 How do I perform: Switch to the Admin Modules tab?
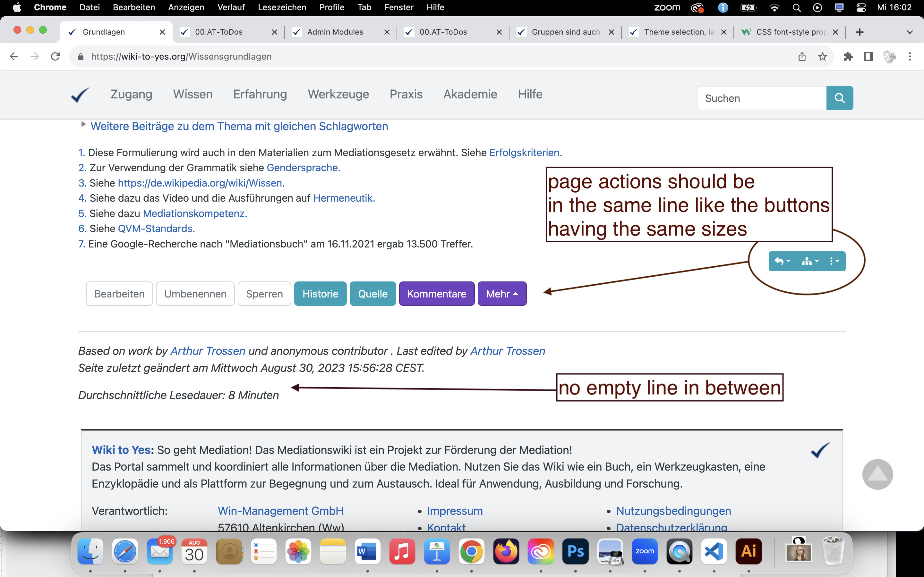(x=335, y=32)
